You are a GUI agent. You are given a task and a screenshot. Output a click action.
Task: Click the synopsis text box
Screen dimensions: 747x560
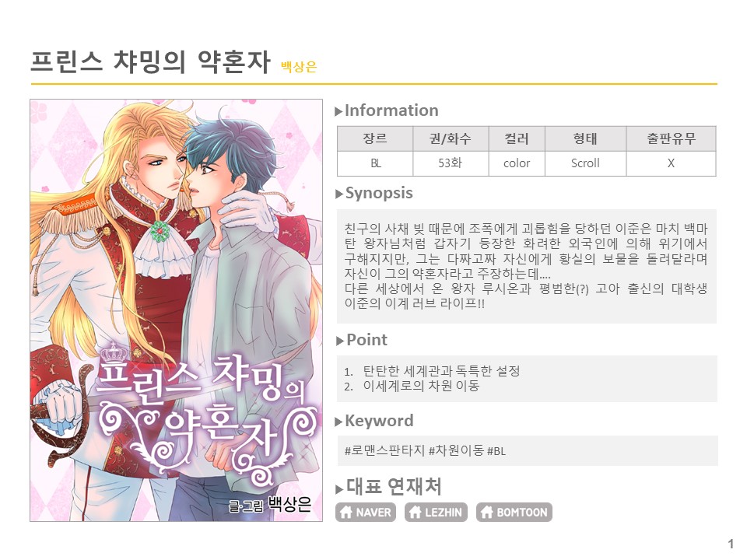click(527, 266)
